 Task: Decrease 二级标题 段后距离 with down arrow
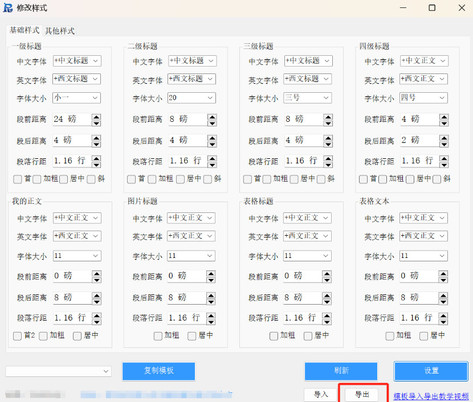(212, 144)
